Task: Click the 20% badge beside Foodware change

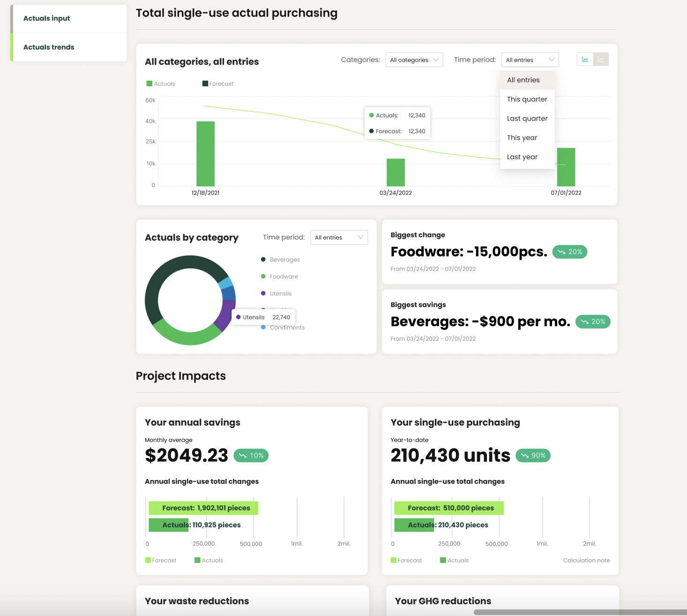Action: point(570,252)
